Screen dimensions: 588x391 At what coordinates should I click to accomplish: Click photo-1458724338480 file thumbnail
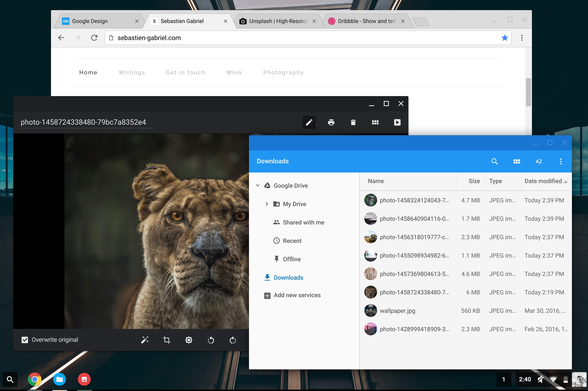(370, 292)
